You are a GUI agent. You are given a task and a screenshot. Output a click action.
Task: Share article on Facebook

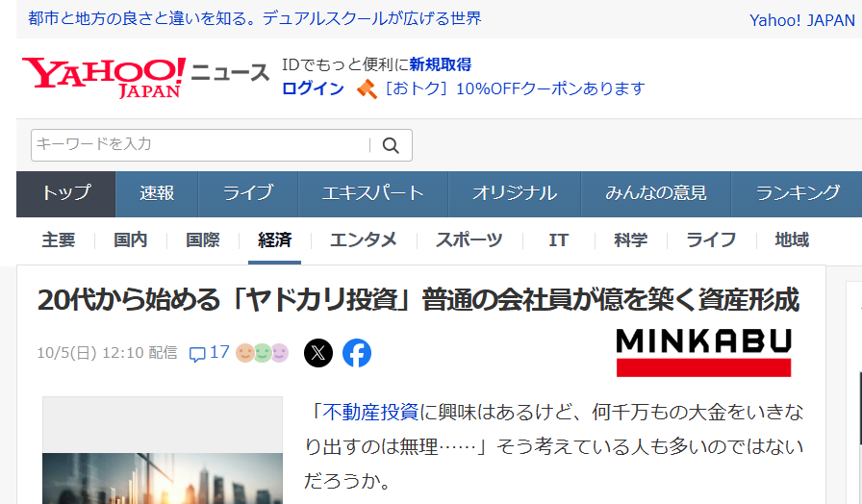pos(357,353)
